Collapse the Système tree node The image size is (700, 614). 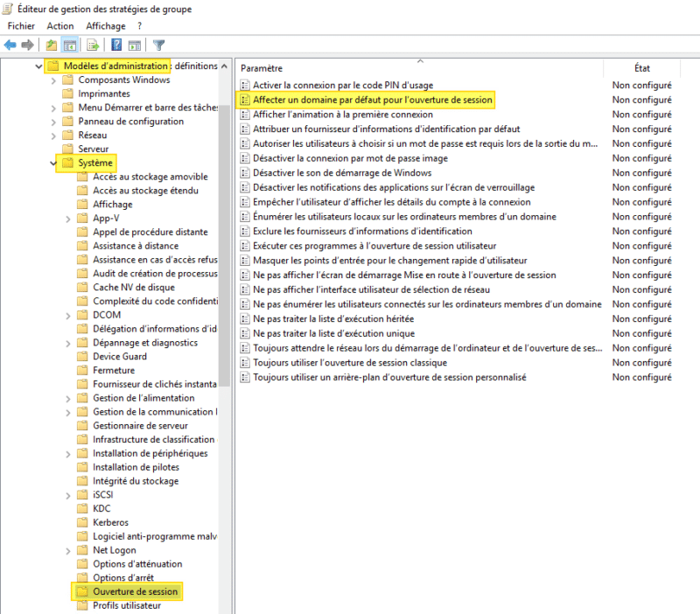tap(53, 163)
